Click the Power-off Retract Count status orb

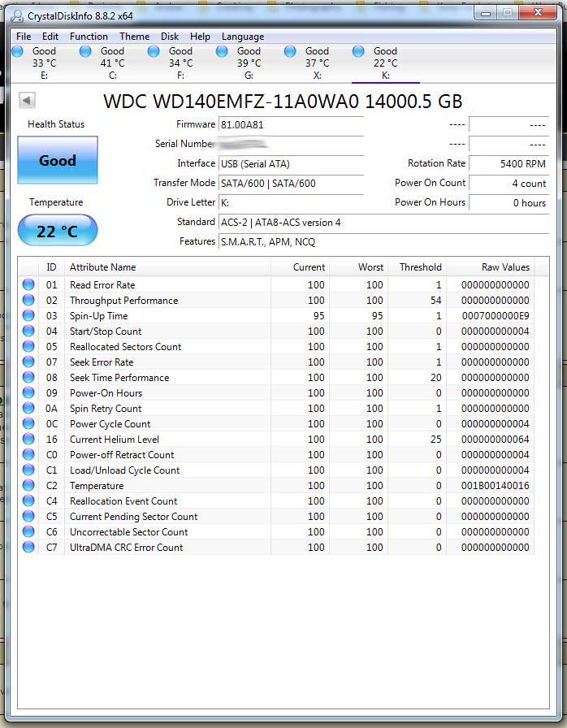[x=28, y=454]
